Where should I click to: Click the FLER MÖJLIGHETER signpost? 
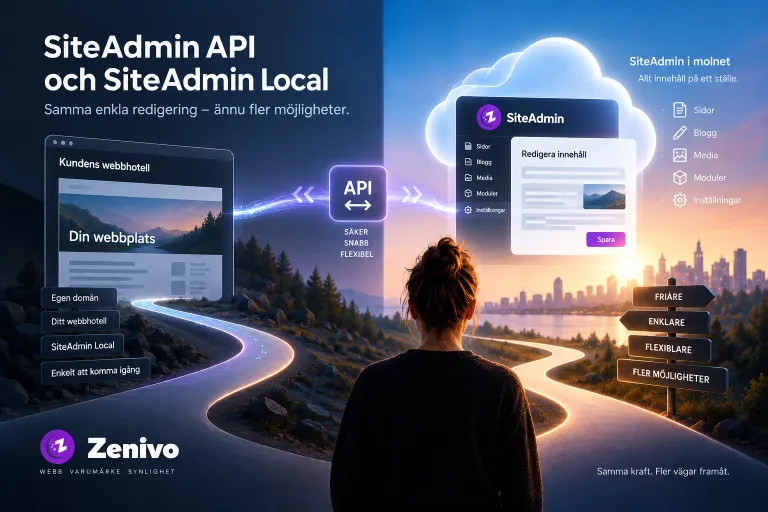click(x=672, y=376)
